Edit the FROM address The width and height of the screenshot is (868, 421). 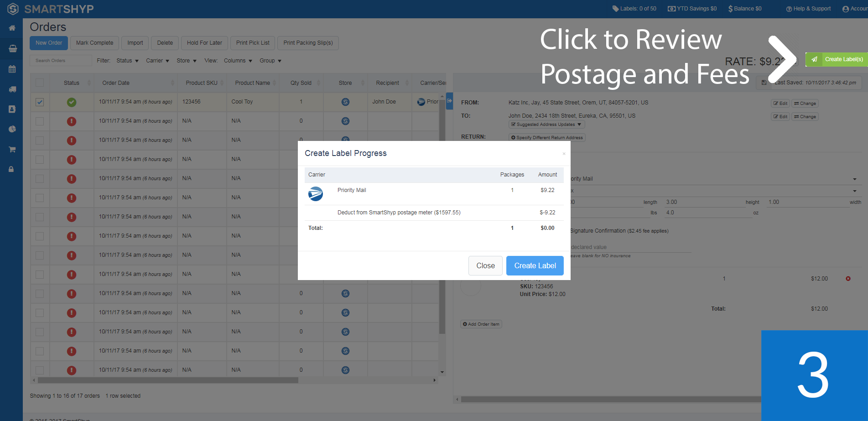click(780, 104)
